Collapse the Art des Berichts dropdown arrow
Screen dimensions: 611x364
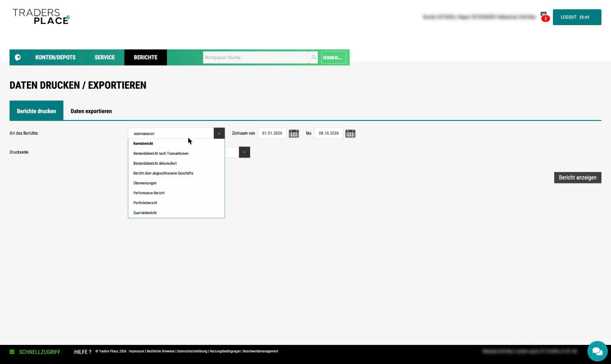pos(219,133)
